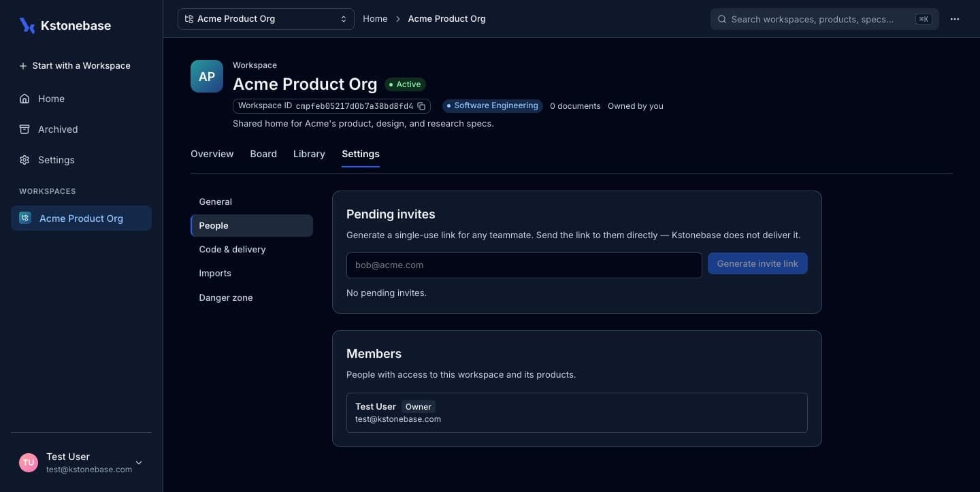This screenshot has height=492, width=980.
Task: Click the Home house icon in sidebar
Action: point(24,99)
